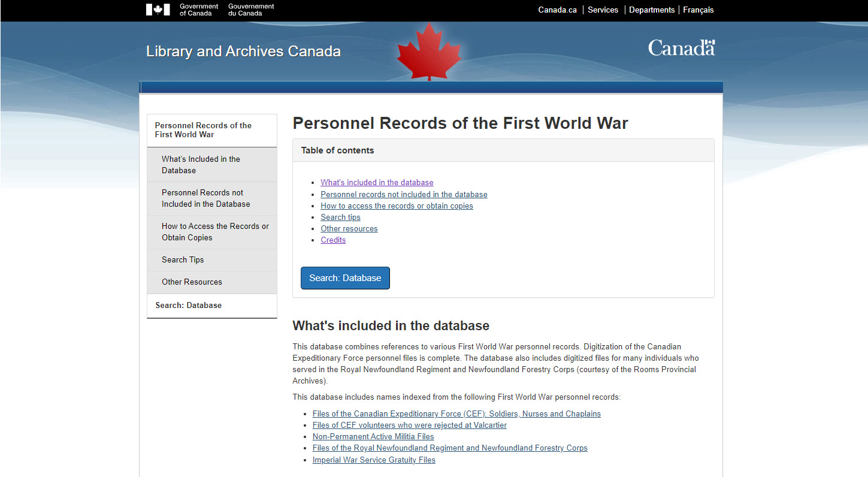This screenshot has height=477, width=868.
Task: Open the Services menu item
Action: tap(603, 10)
